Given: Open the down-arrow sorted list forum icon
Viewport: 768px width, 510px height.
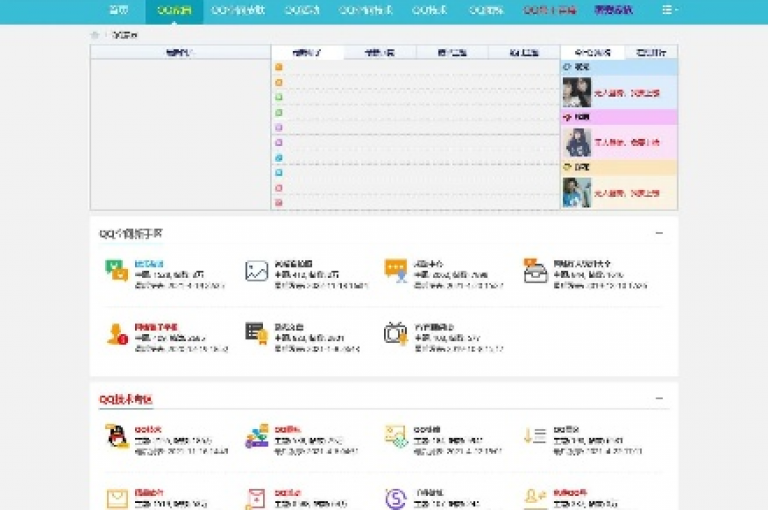Looking at the screenshot, I should pyautogui.click(x=535, y=436).
